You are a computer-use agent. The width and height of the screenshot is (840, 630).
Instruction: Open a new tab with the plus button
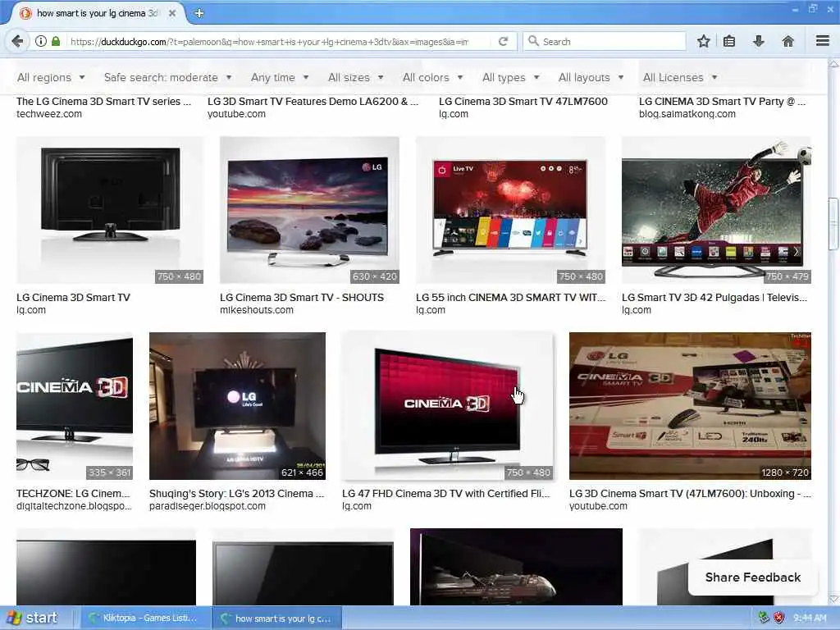[199, 13]
